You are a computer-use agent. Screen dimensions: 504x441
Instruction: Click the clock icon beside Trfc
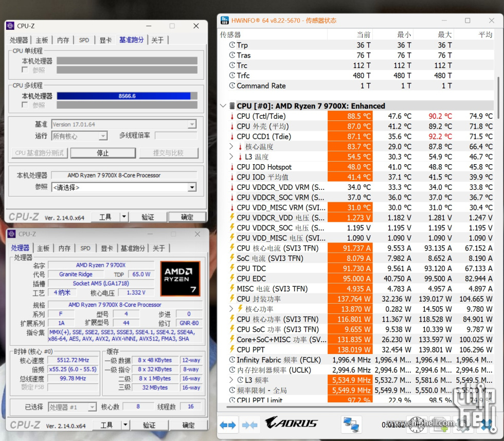tap(232, 75)
